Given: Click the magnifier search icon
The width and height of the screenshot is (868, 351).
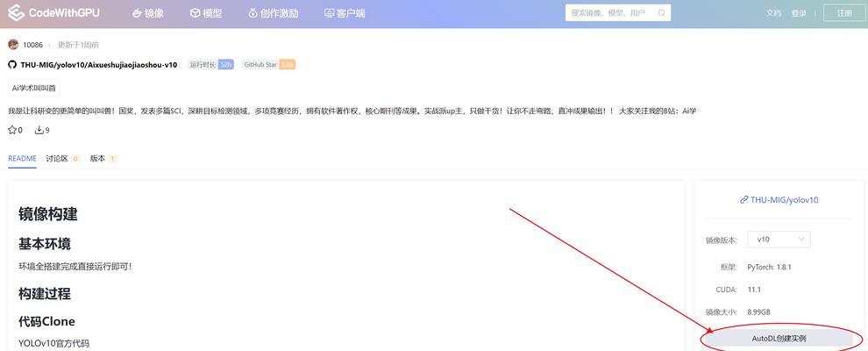Looking at the screenshot, I should tap(661, 13).
